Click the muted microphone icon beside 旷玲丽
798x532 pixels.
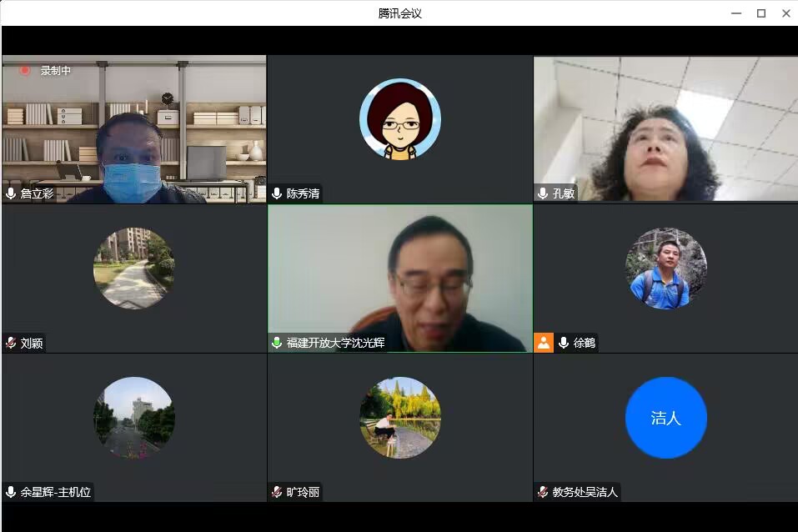click(x=277, y=492)
